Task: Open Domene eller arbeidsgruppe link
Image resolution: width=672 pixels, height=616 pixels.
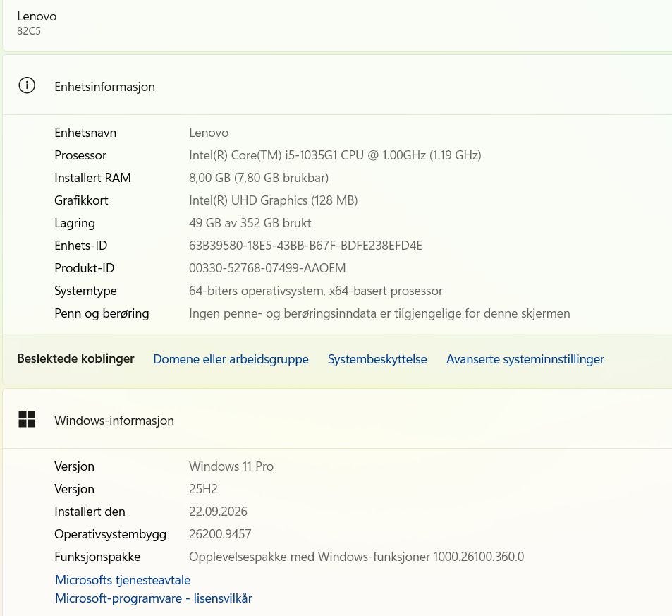Action: (231, 359)
